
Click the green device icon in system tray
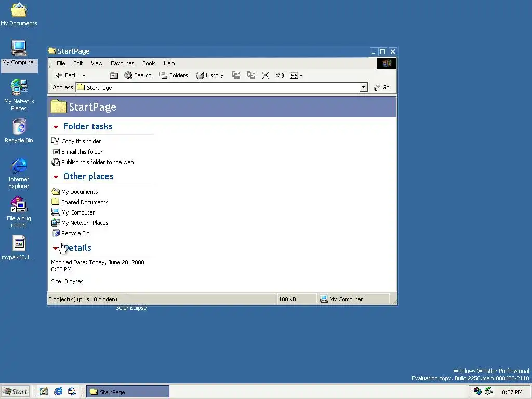click(x=488, y=391)
